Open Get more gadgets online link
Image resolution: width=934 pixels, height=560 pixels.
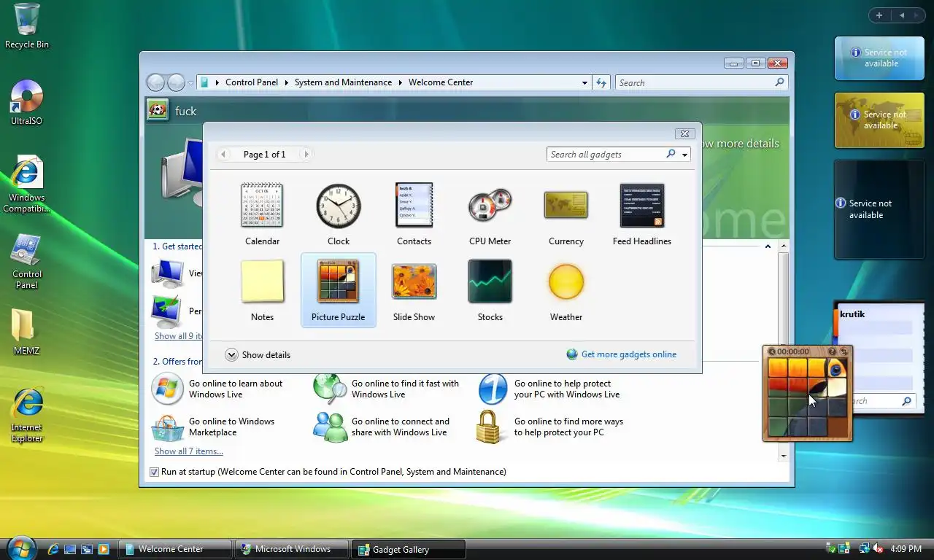pos(622,354)
